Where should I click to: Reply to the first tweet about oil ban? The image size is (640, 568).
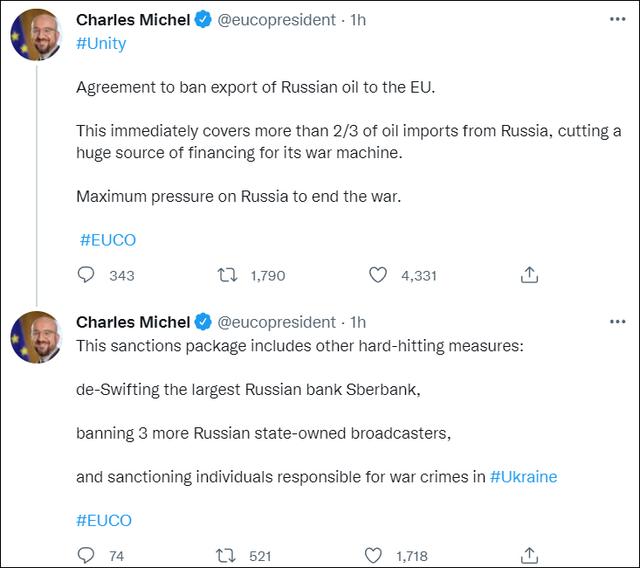tap(87, 275)
